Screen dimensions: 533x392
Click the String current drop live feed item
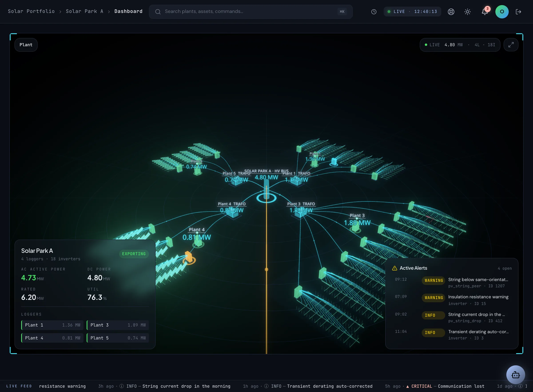[164, 386]
